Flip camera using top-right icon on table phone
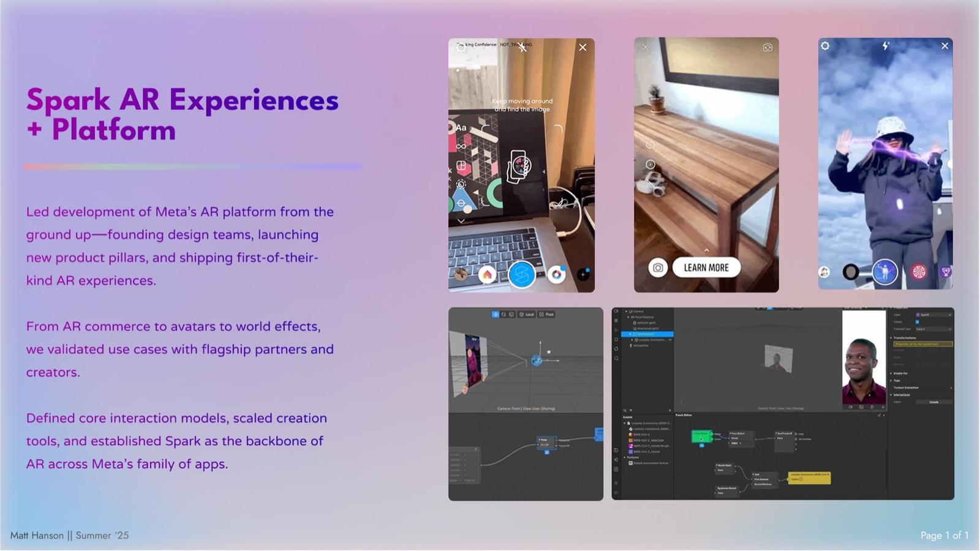980x551 pixels. (767, 47)
